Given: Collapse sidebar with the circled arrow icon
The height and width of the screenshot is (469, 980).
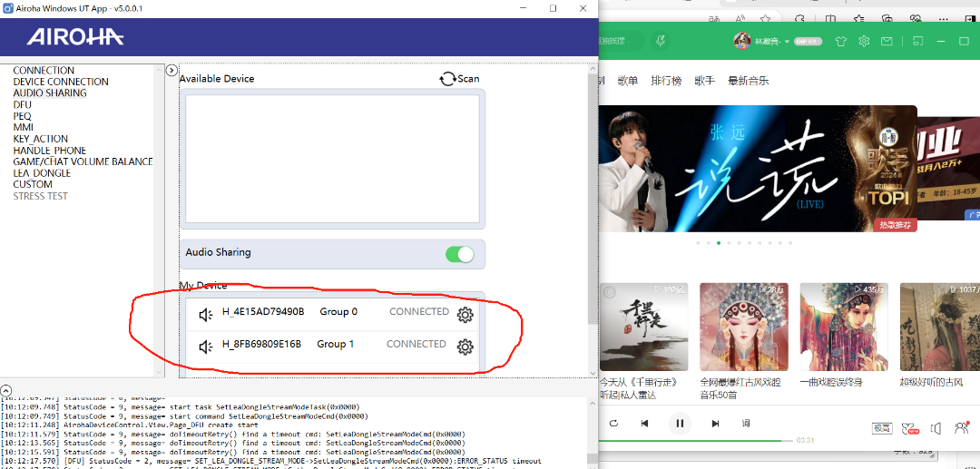Looking at the screenshot, I should click(x=172, y=70).
